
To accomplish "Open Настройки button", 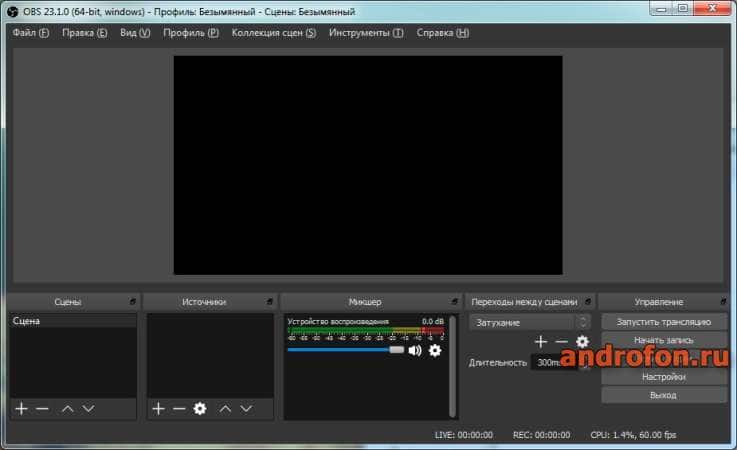I will click(x=664, y=377).
